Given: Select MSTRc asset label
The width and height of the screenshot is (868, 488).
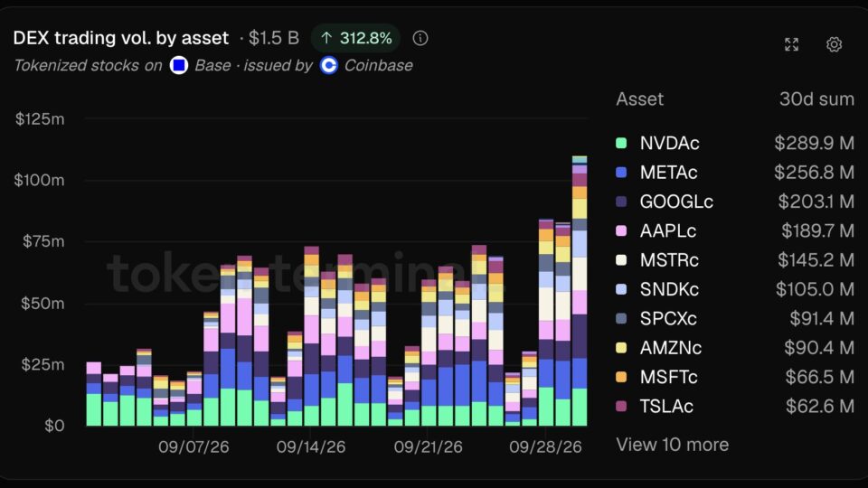Looking at the screenshot, I should coord(669,260).
